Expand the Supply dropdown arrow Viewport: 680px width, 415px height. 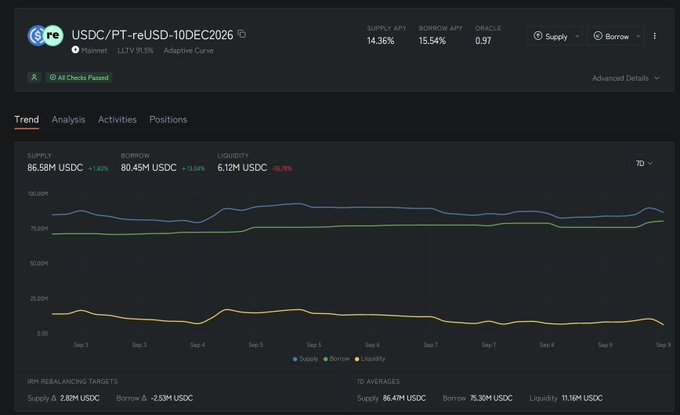tap(577, 36)
